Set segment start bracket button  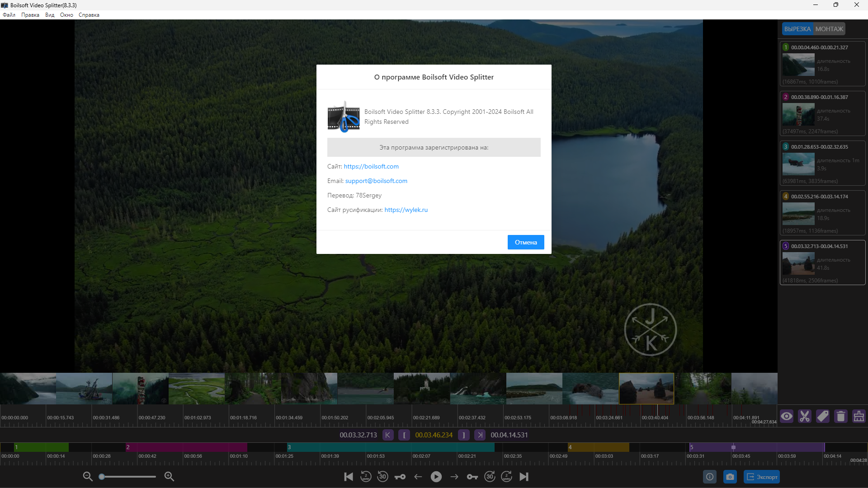[404, 435]
